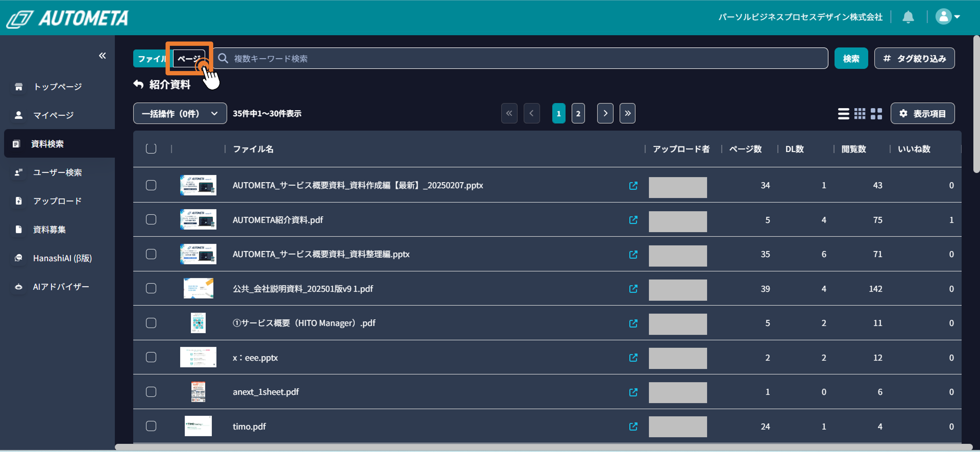This screenshot has width=980, height=452.
Task: Click the horizontal scrollbar at bottom
Action: coord(544,447)
